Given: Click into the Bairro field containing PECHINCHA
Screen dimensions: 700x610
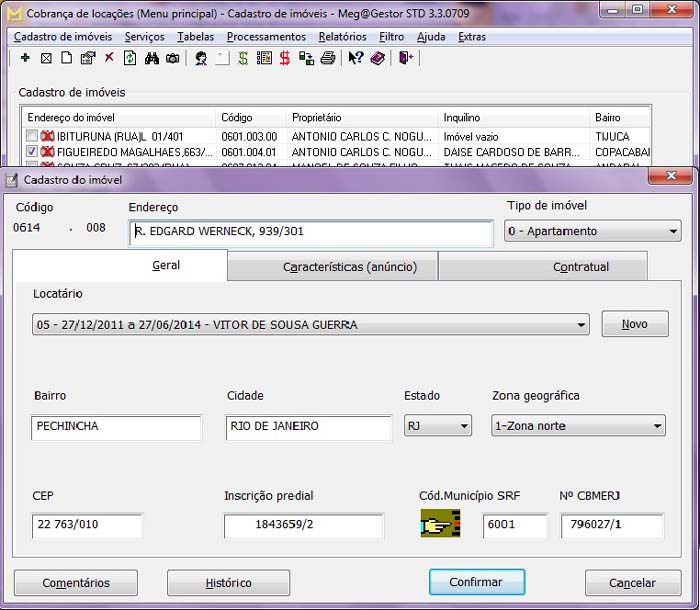Looking at the screenshot, I should (x=115, y=426).
